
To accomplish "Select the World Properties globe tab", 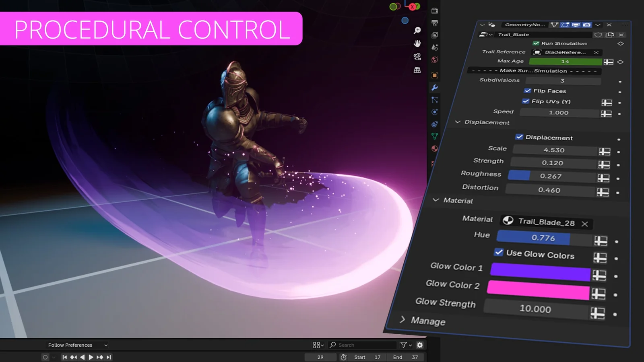I will 434,59.
